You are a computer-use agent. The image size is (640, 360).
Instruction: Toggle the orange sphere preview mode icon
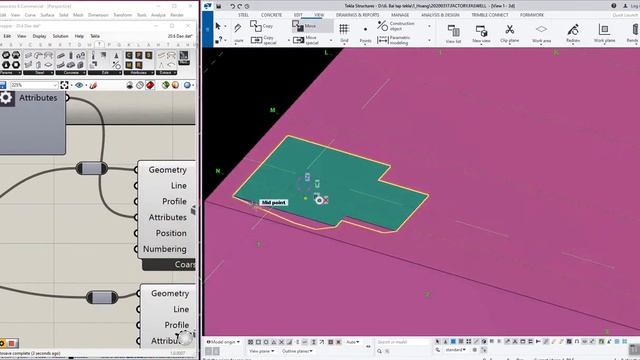[175, 85]
